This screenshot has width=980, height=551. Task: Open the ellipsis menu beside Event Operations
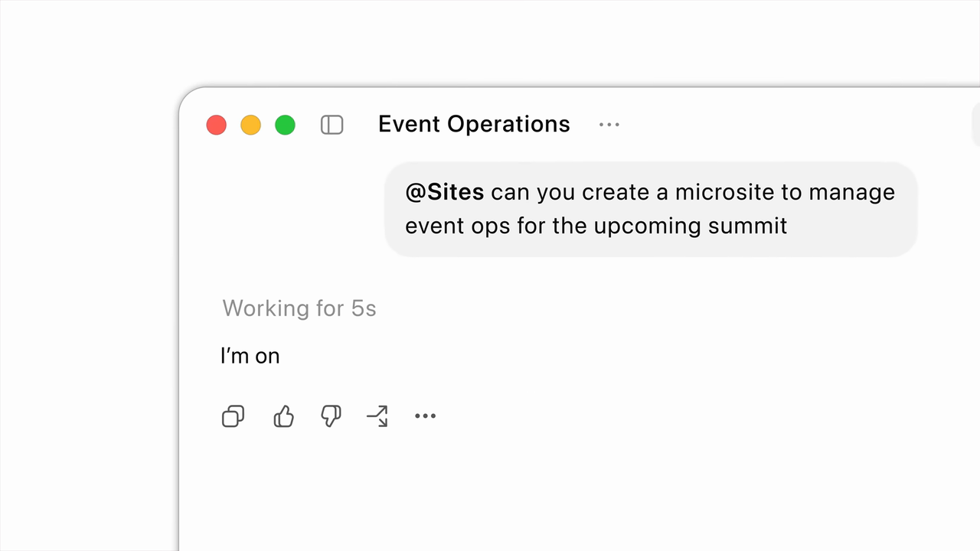tap(609, 125)
